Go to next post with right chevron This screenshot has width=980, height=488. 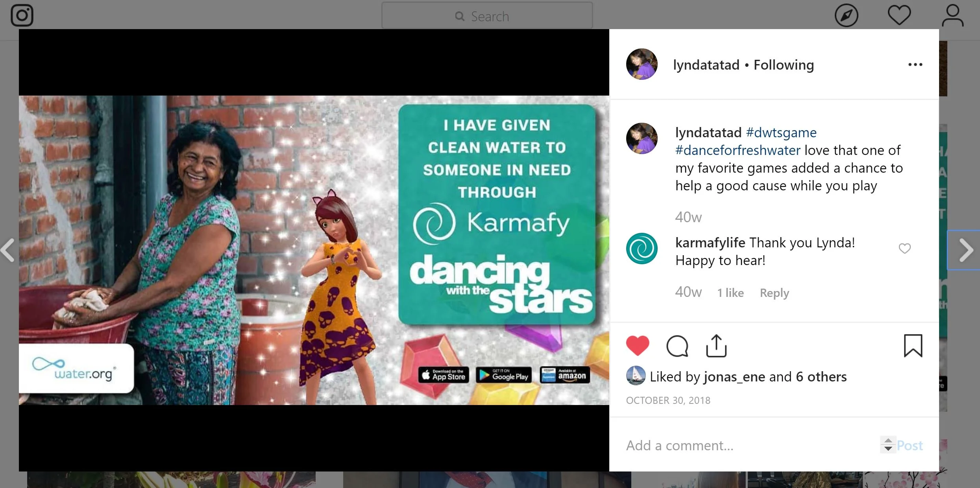[x=966, y=250]
